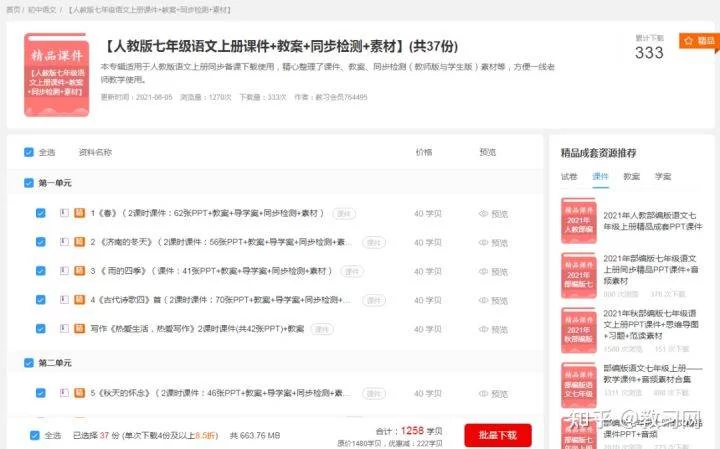Click orange PPT file icon beside 《春》
This screenshot has height=449, width=720.
[x=79, y=213]
